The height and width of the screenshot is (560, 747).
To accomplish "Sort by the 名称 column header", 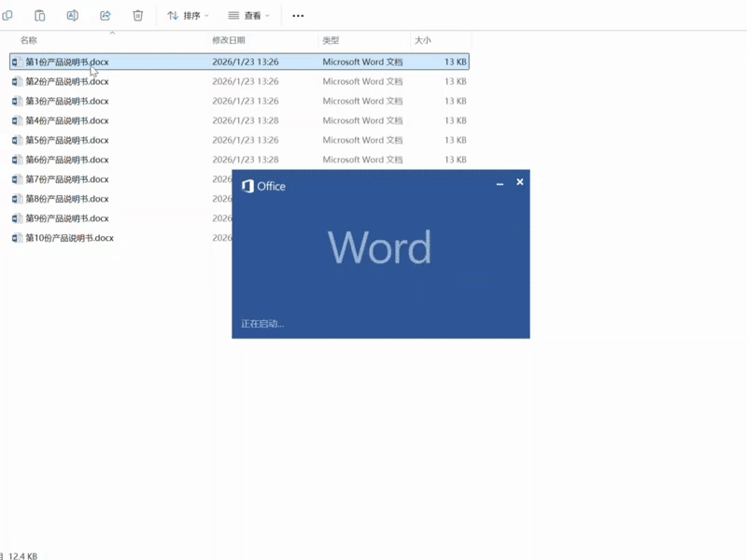I will 29,40.
